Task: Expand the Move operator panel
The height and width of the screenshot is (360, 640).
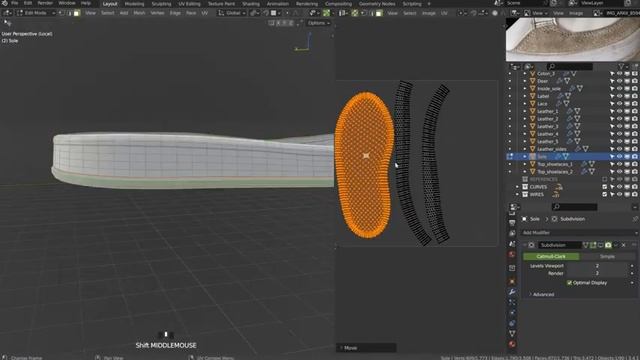Action: 366,348
